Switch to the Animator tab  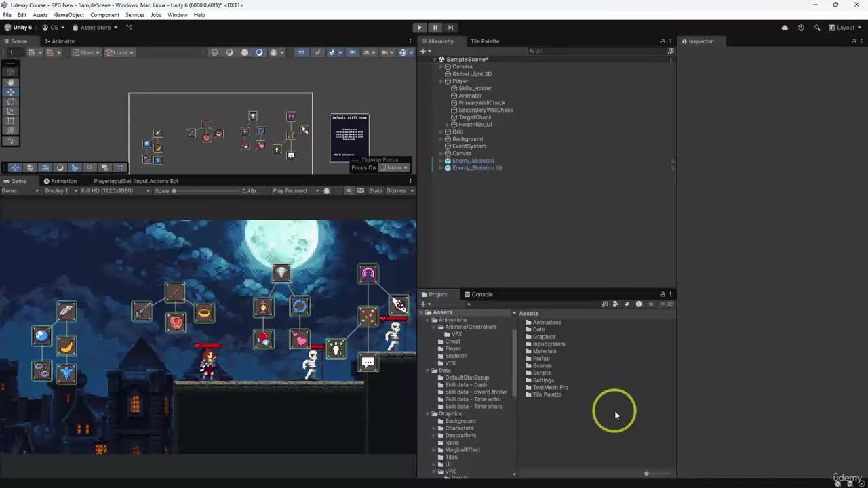pyautogui.click(x=59, y=41)
